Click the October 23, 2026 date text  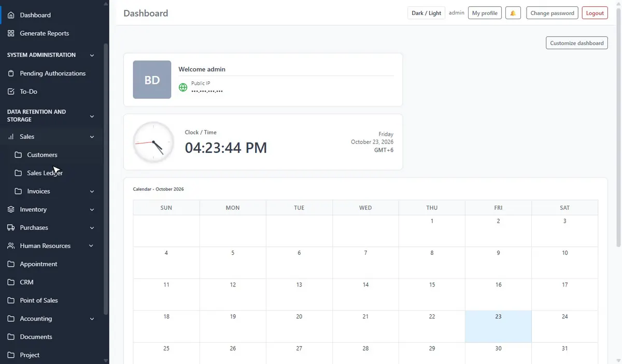(x=372, y=142)
